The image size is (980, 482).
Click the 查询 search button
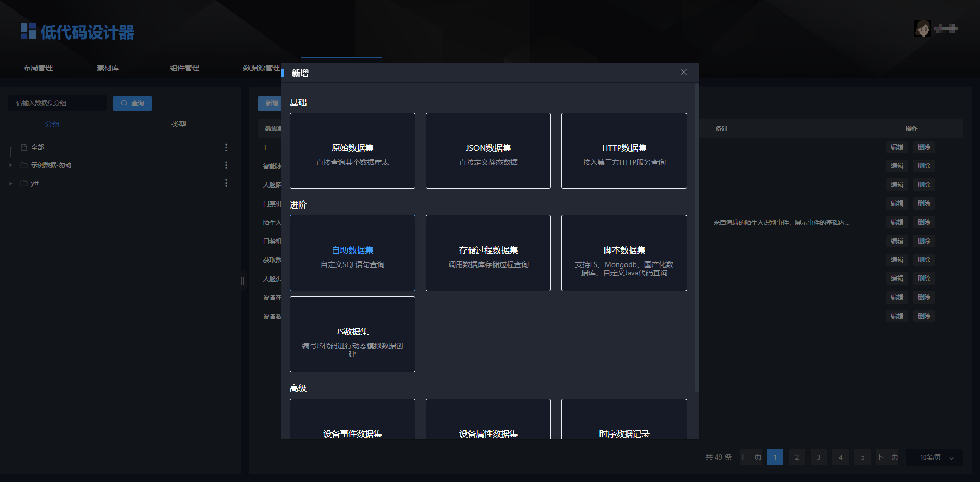132,103
